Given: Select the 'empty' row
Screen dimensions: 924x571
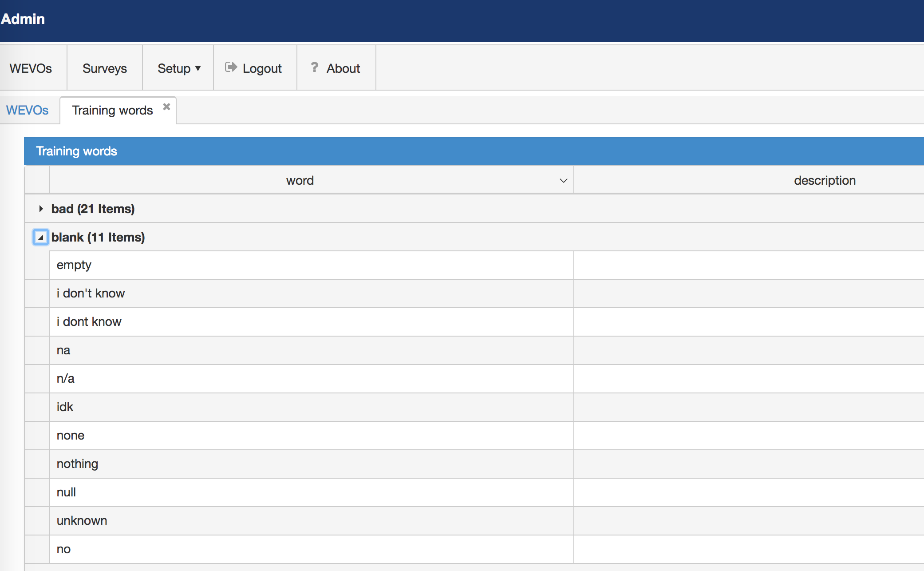Looking at the screenshot, I should [474, 265].
